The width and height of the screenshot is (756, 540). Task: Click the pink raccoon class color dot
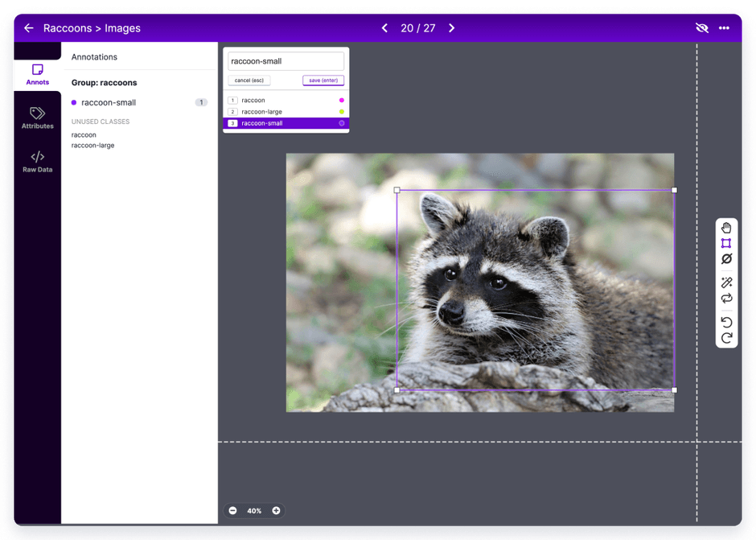(342, 101)
